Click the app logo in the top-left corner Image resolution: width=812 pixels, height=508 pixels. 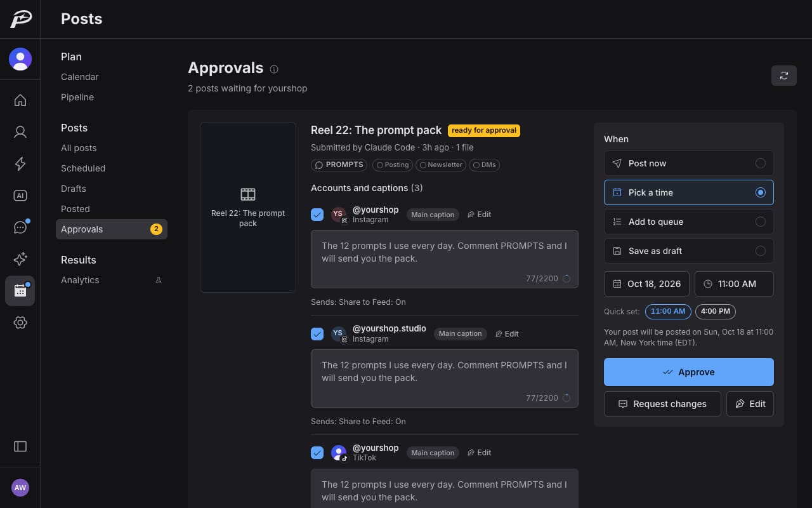[x=20, y=19]
